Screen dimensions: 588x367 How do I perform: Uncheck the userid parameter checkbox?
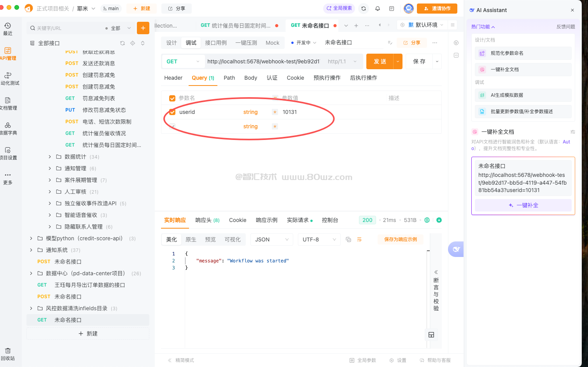coord(172,112)
